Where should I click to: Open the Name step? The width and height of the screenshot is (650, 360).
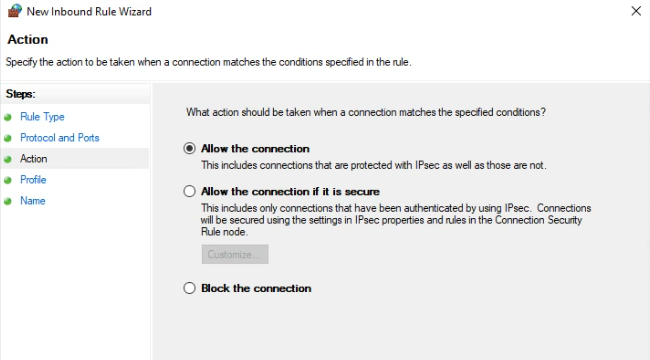pyautogui.click(x=33, y=201)
